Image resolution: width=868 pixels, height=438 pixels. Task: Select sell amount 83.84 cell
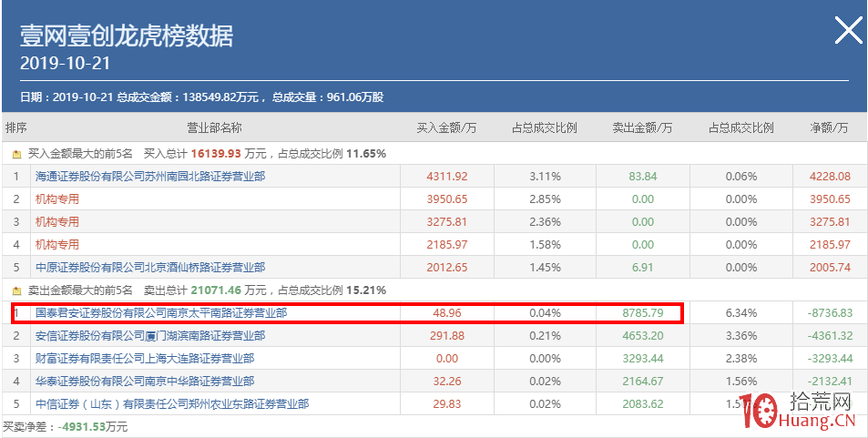[x=643, y=177]
